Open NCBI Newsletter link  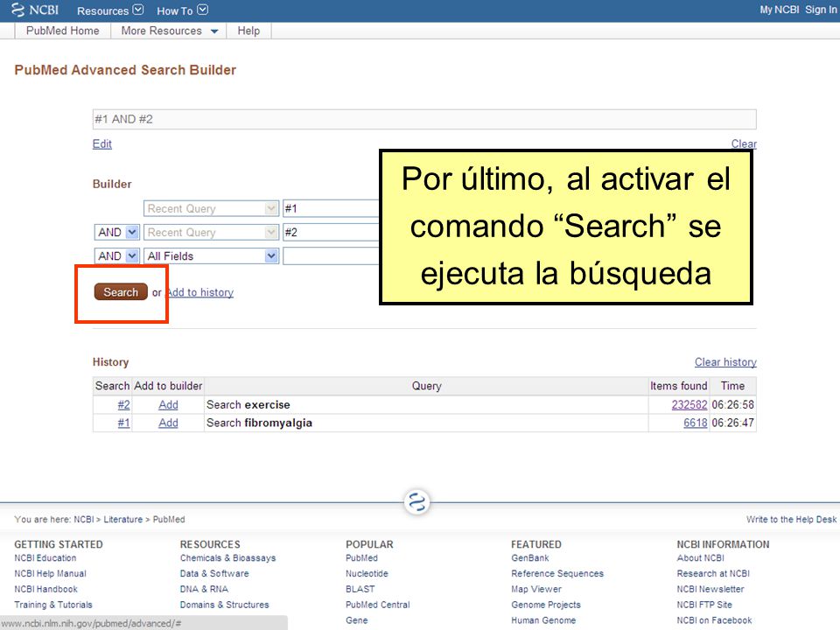click(710, 589)
